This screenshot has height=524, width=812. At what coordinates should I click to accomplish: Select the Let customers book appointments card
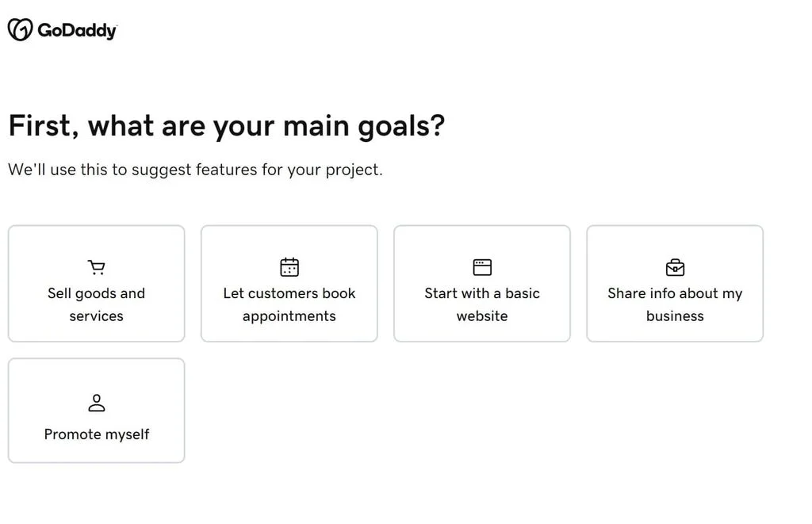tap(289, 283)
